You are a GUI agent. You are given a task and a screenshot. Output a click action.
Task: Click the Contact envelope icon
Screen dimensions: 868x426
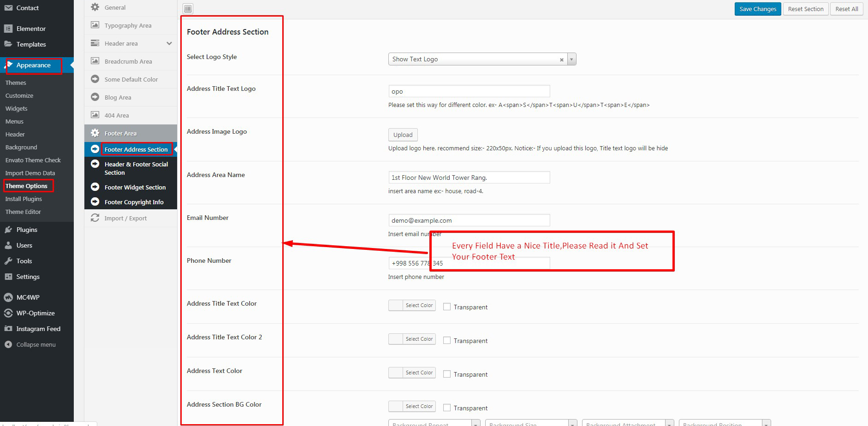coord(8,8)
